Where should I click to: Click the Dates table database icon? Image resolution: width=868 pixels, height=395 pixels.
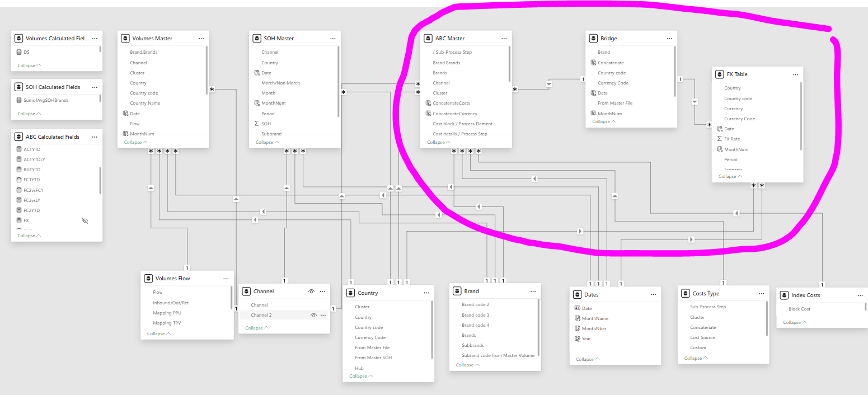pos(578,294)
